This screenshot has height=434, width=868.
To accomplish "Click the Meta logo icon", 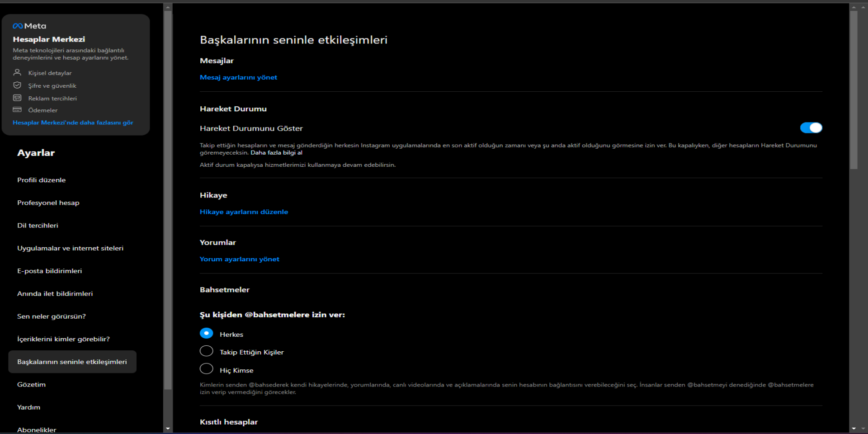I will 18,26.
